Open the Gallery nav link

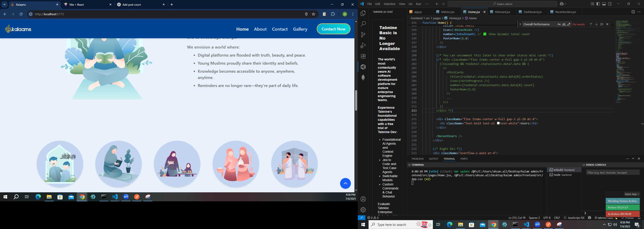[x=300, y=29]
